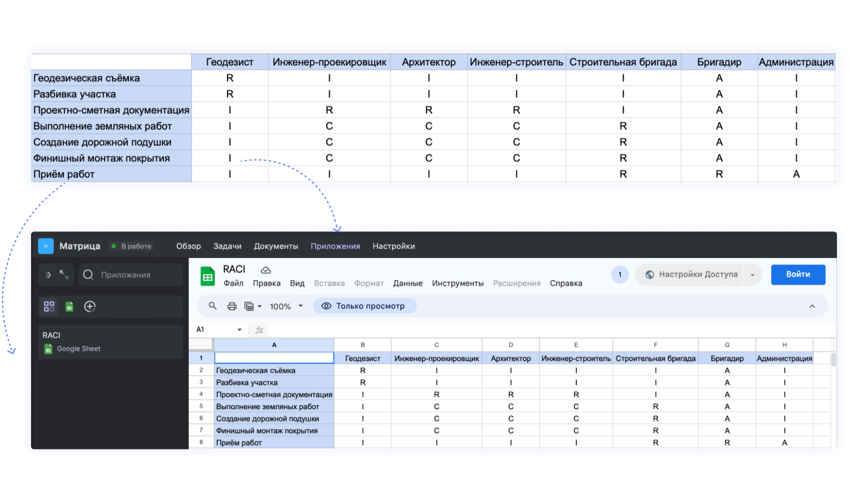Select the grid apps view icon
The height and width of the screenshot is (490, 868).
point(49,307)
